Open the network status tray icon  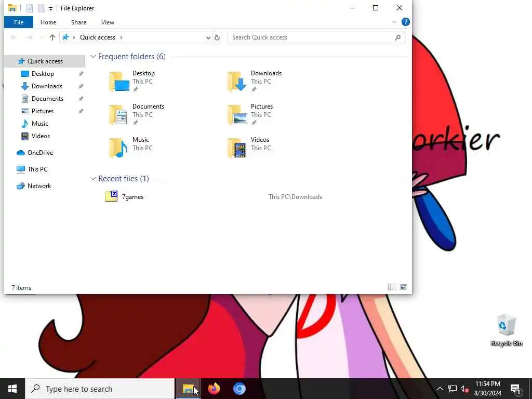pyautogui.click(x=453, y=389)
